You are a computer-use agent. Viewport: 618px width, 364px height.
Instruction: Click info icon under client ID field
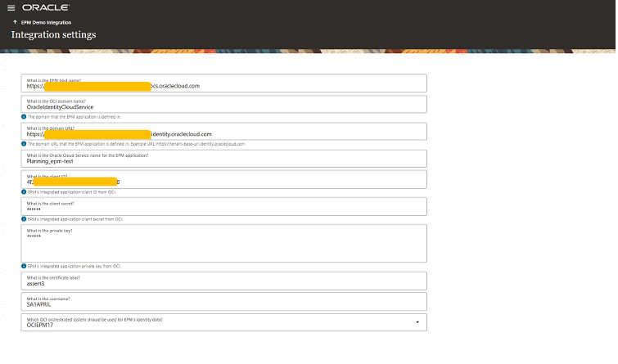coord(24,192)
